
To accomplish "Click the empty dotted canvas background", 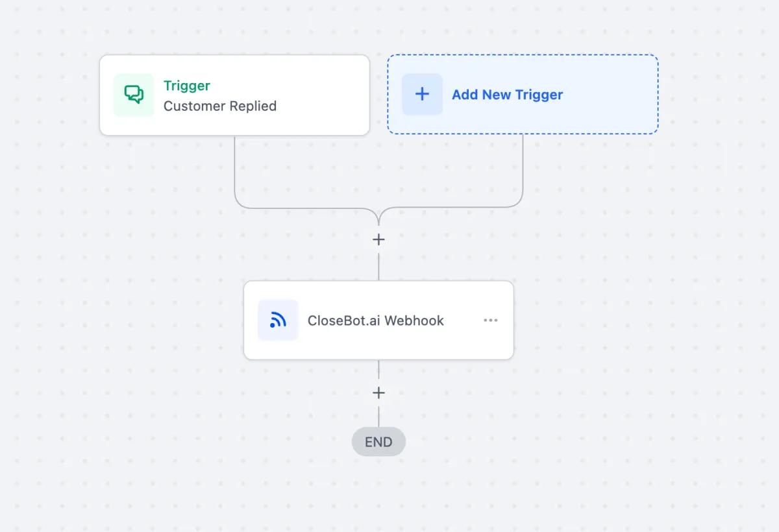I will click(x=649, y=324).
